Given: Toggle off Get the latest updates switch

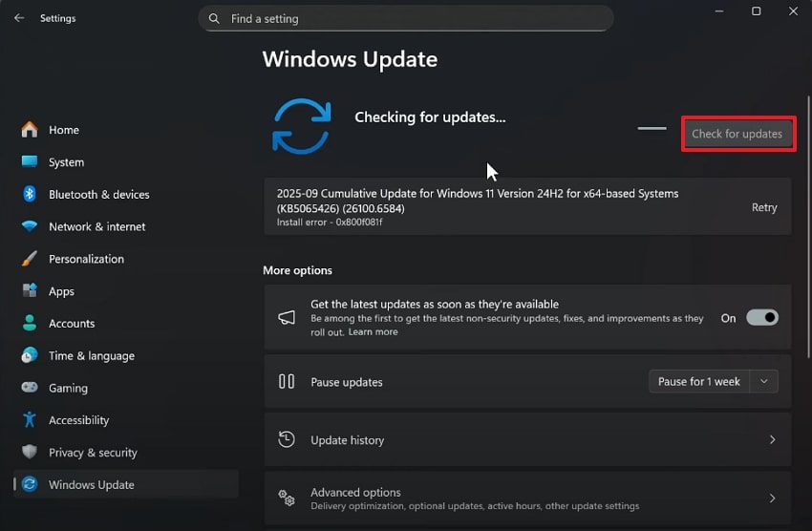Looking at the screenshot, I should click(x=761, y=318).
